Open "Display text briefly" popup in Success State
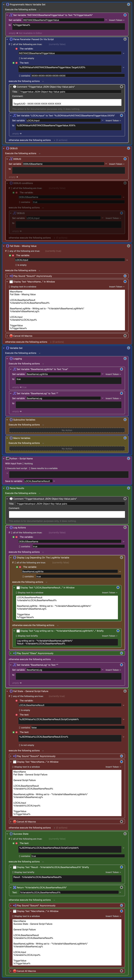 [x=23, y=872]
